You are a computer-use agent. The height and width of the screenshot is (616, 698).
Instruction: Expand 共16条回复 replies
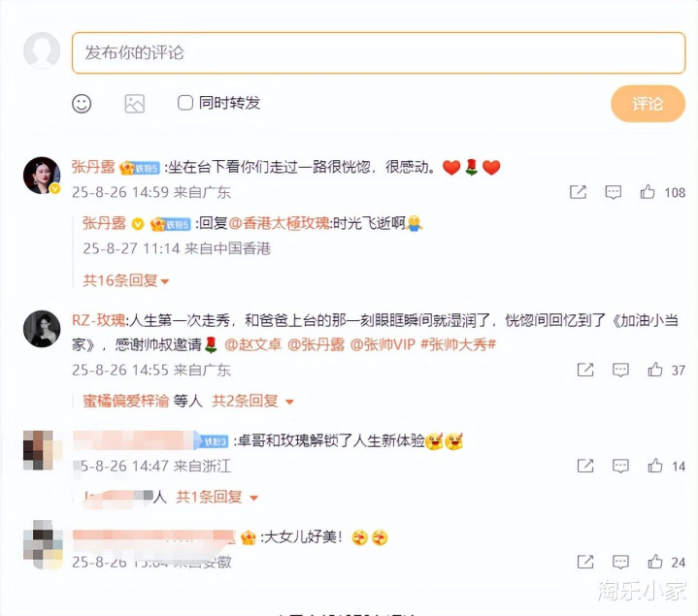(x=126, y=280)
